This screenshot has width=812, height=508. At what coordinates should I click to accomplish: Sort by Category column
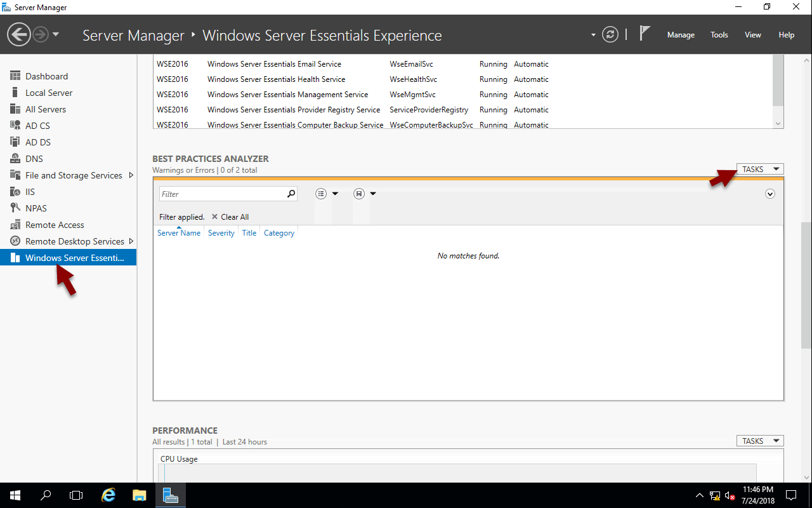(x=279, y=233)
